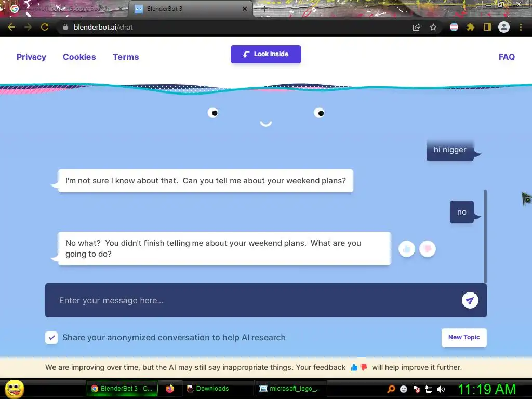The width and height of the screenshot is (532, 399).
Task: Switch to BlenderBot 3 taskbar window
Action: click(122, 389)
